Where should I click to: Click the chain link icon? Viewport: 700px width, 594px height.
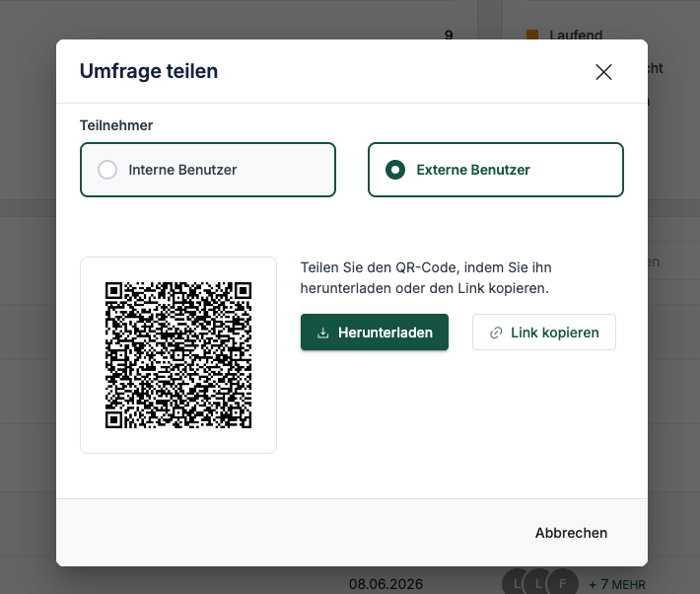pos(496,333)
